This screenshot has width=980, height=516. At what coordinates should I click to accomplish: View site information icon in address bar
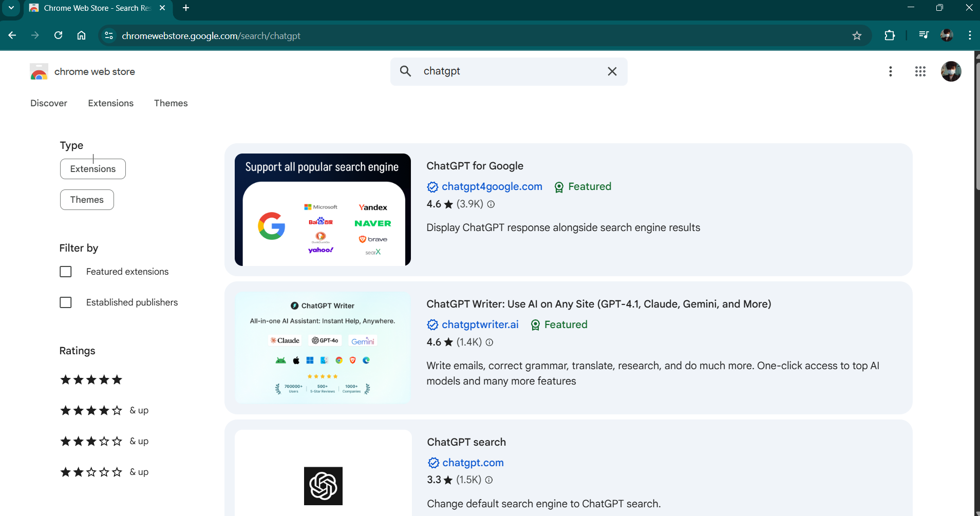[109, 35]
